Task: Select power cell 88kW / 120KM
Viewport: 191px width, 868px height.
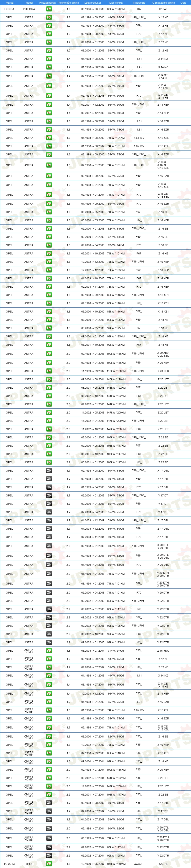Action: pos(116,9)
